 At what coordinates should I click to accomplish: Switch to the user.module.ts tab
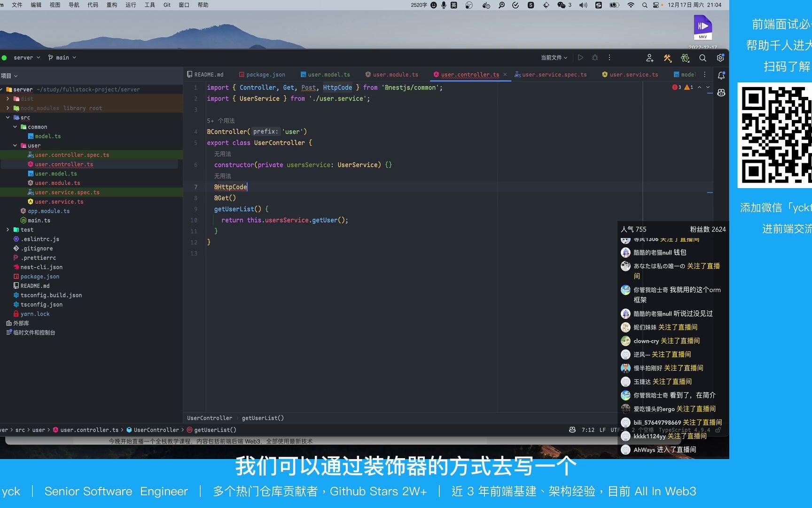(392, 75)
